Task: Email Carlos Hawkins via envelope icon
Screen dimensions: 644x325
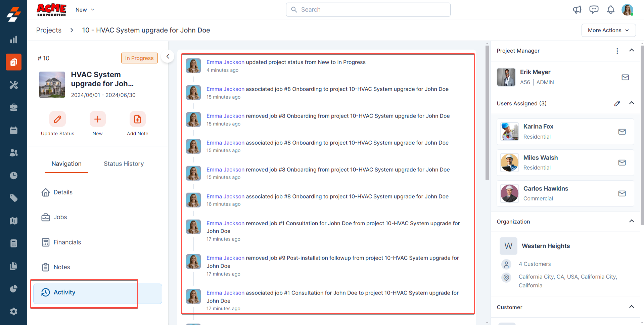Action: tap(622, 193)
